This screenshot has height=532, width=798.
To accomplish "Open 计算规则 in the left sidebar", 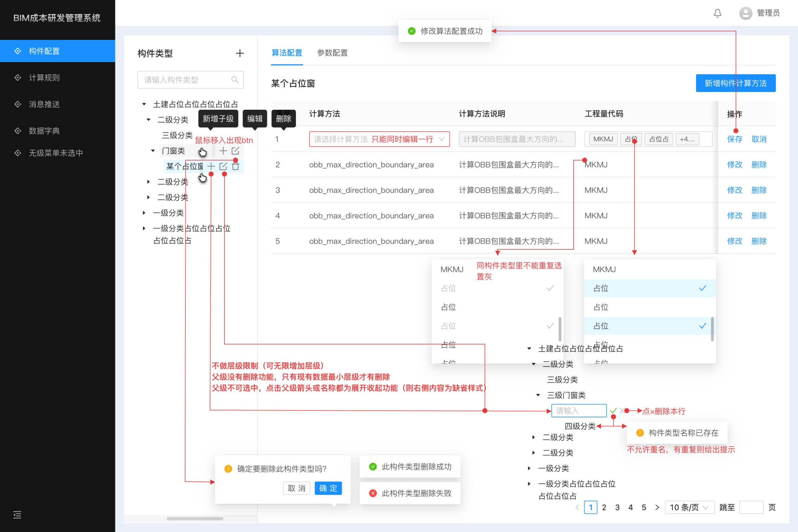I will point(44,78).
